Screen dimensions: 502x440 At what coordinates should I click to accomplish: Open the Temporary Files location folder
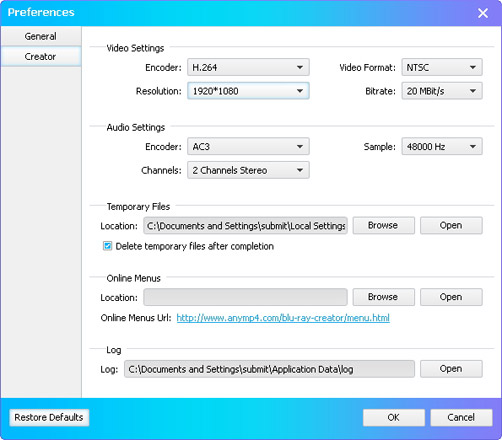click(451, 225)
